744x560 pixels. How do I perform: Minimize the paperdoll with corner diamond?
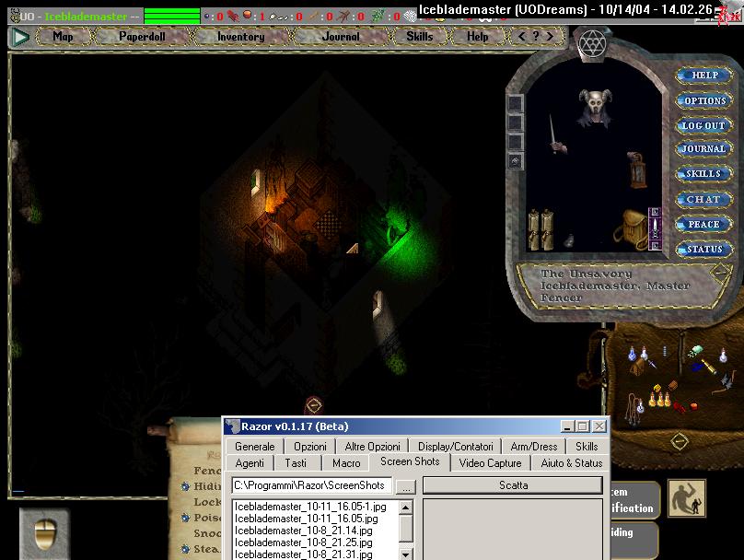click(x=720, y=271)
